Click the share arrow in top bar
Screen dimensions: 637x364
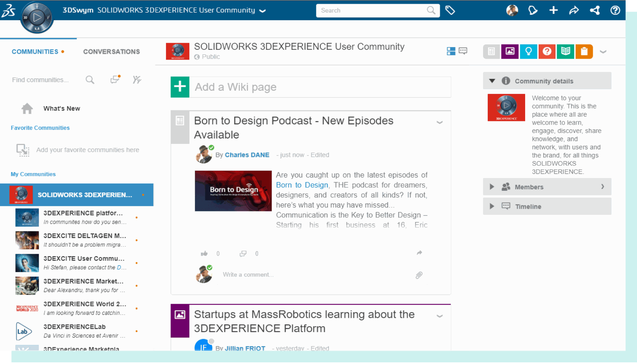pyautogui.click(x=574, y=10)
